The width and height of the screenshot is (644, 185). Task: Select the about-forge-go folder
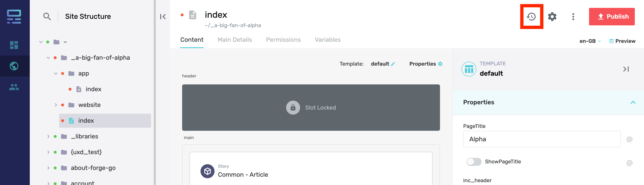pos(93,168)
